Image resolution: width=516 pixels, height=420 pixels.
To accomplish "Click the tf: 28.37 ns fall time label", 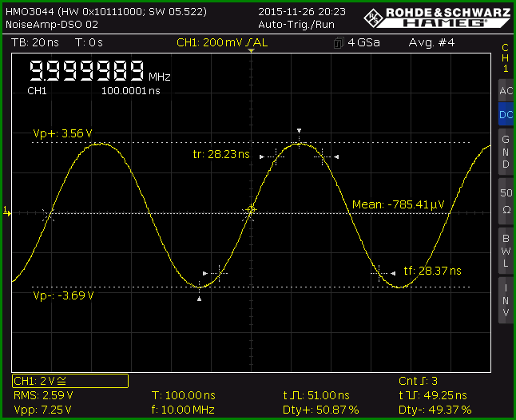I will pos(432,271).
